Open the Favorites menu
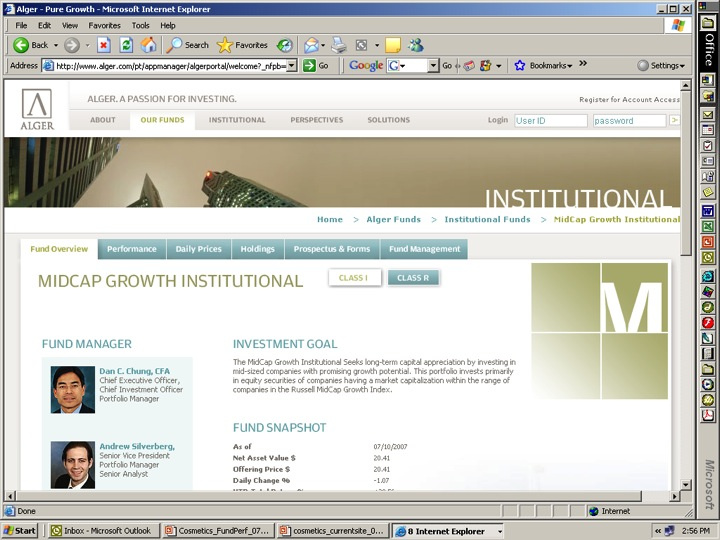The image size is (720, 540). coord(105,25)
